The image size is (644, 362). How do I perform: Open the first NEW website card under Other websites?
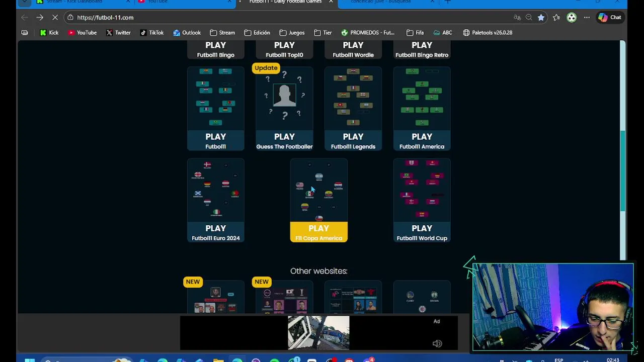(216, 298)
